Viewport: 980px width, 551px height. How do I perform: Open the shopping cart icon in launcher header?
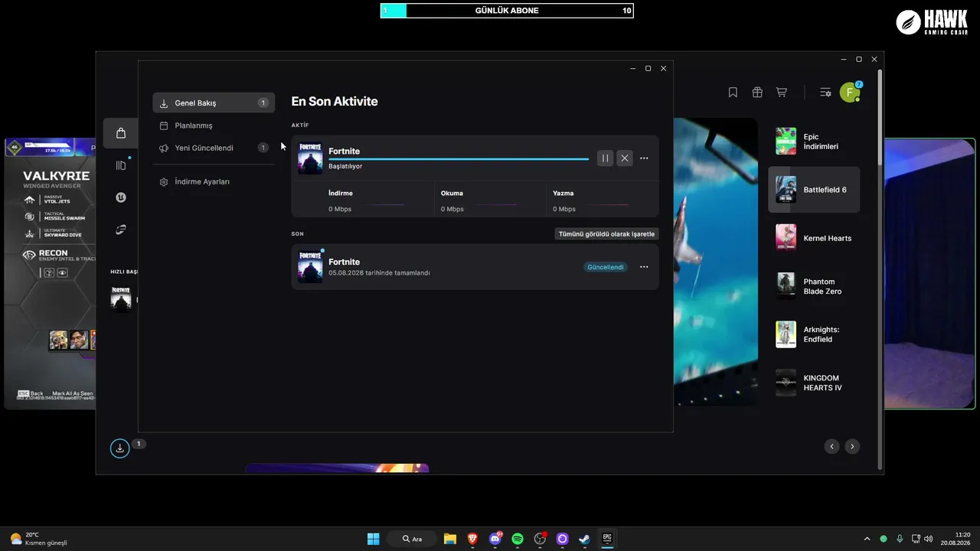click(x=782, y=93)
